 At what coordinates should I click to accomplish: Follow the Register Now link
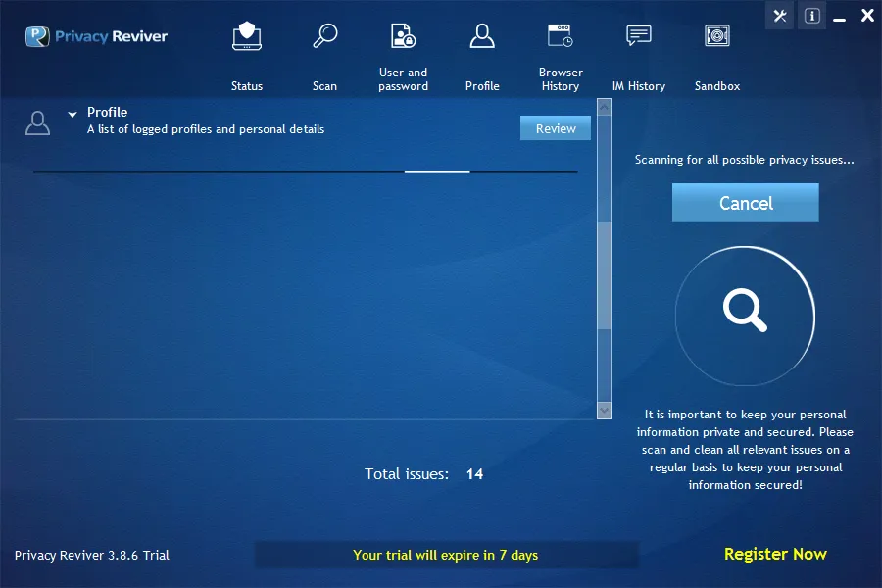click(x=775, y=555)
